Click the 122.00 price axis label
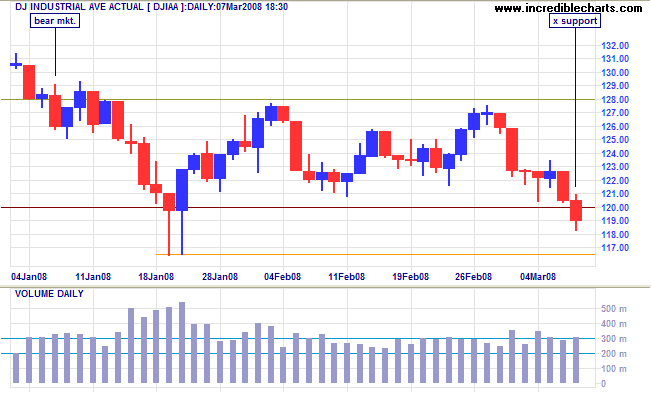Viewport: 651px width, 395px height. (x=615, y=180)
